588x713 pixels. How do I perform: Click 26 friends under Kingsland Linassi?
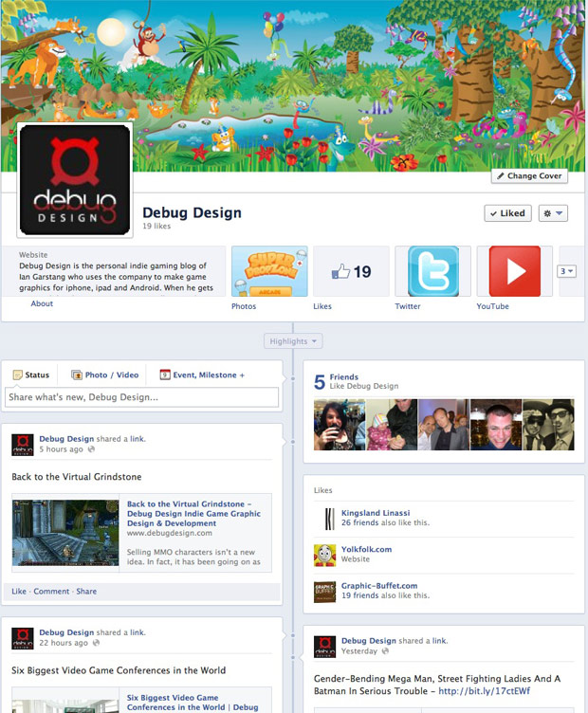360,523
